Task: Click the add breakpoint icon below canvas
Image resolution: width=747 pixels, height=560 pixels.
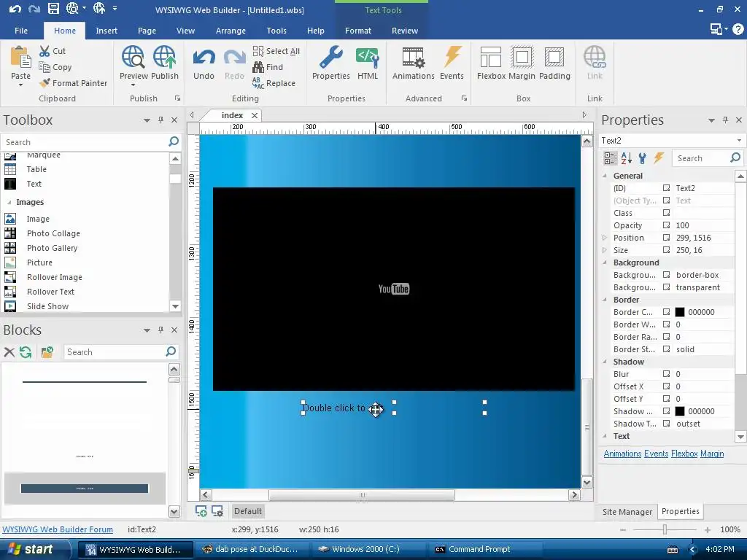Action: [x=201, y=511]
